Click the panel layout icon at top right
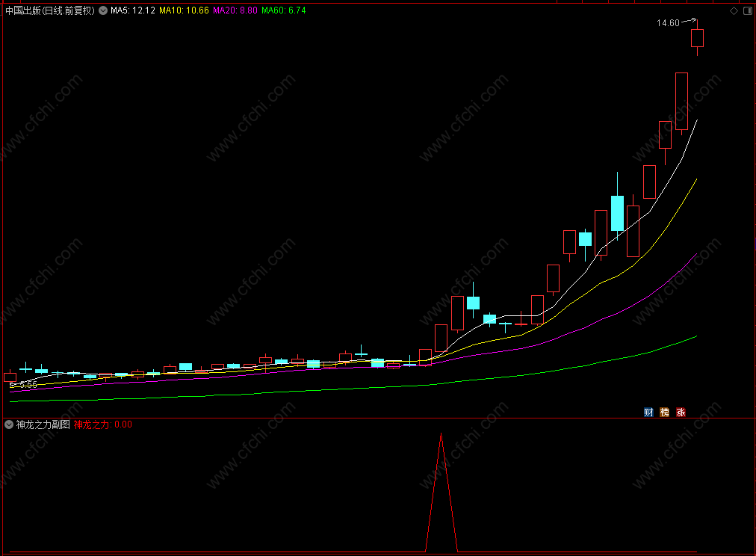 (748, 10)
